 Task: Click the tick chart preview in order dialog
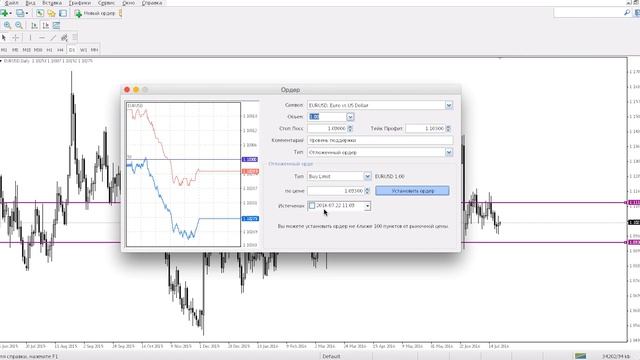click(x=183, y=175)
